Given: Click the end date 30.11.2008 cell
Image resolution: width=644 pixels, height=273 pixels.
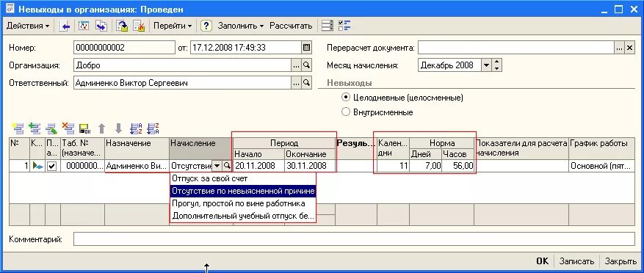Looking at the screenshot, I should (x=310, y=167).
